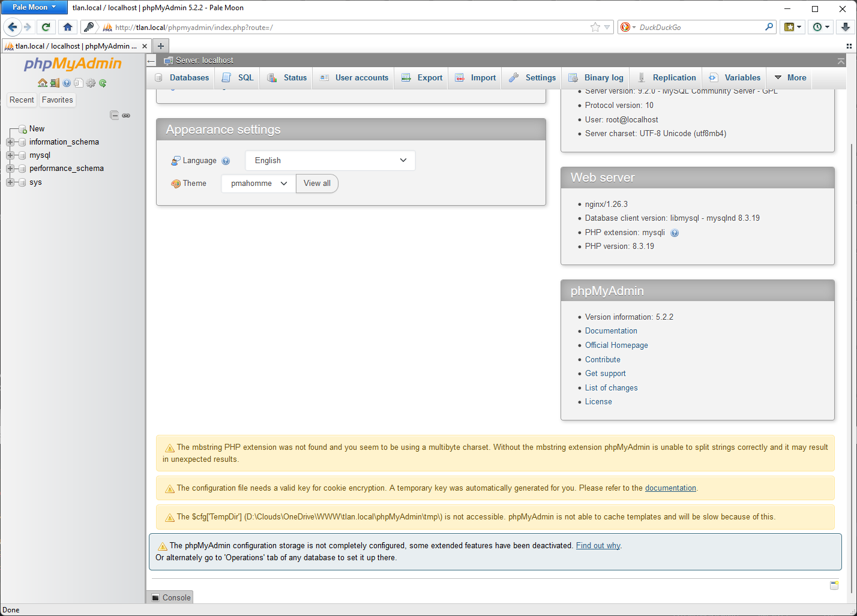
Task: Click the browser Back arrow button
Action: click(x=13, y=27)
